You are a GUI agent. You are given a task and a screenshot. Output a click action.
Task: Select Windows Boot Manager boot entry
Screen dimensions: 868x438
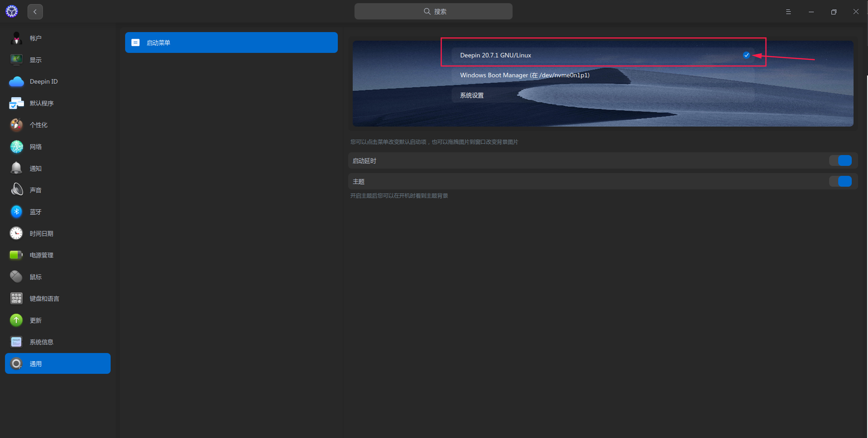(524, 75)
